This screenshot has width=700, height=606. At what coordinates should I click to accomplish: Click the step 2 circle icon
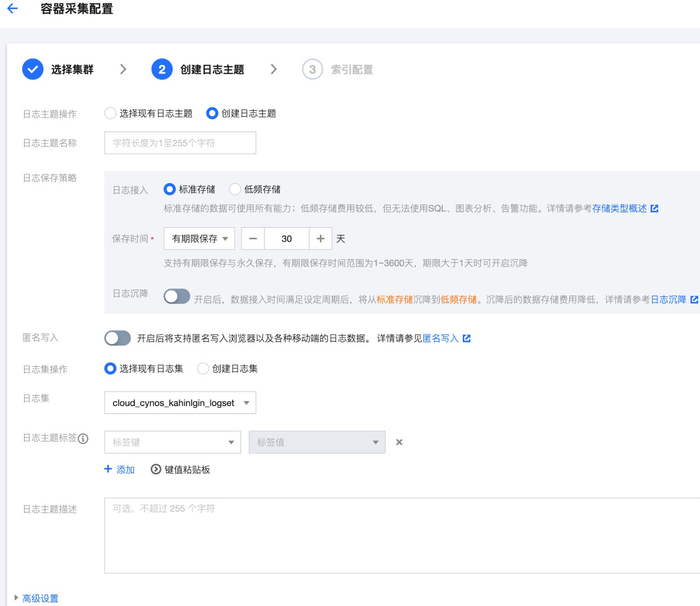coord(162,69)
